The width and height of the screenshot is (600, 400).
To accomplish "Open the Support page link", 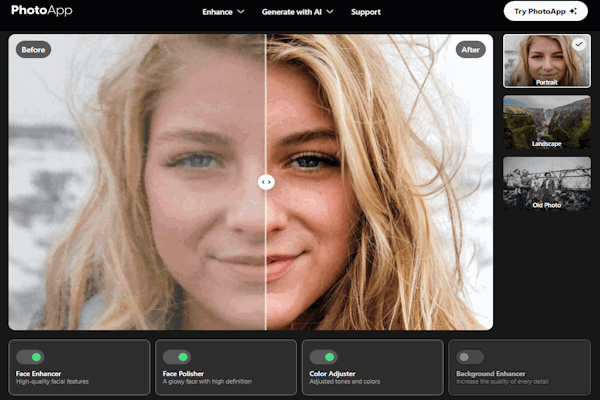I will pos(366,12).
